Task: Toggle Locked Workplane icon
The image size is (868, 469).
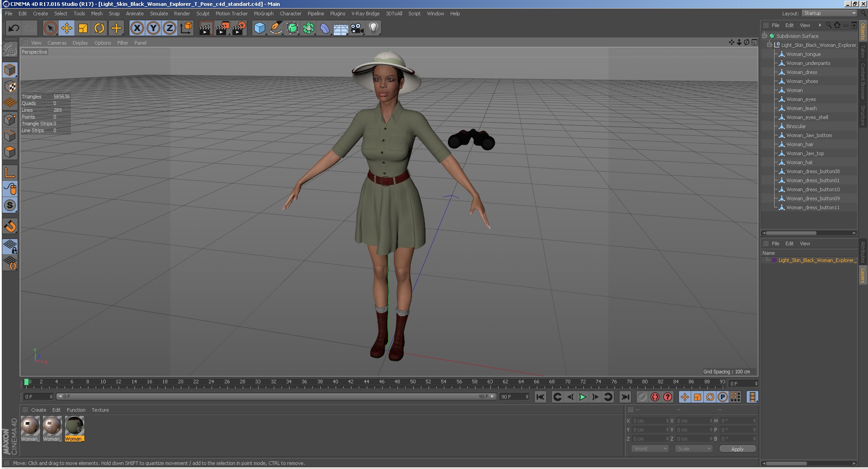Action: (10, 247)
